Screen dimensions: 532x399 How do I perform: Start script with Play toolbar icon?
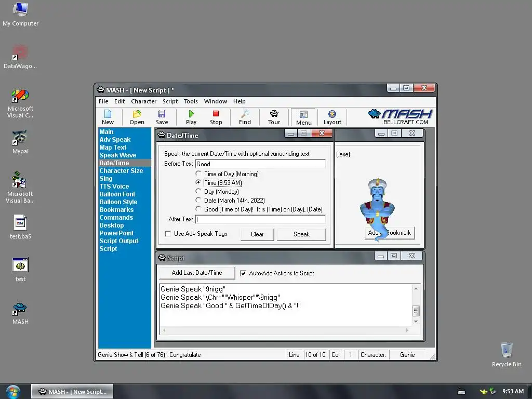click(191, 117)
